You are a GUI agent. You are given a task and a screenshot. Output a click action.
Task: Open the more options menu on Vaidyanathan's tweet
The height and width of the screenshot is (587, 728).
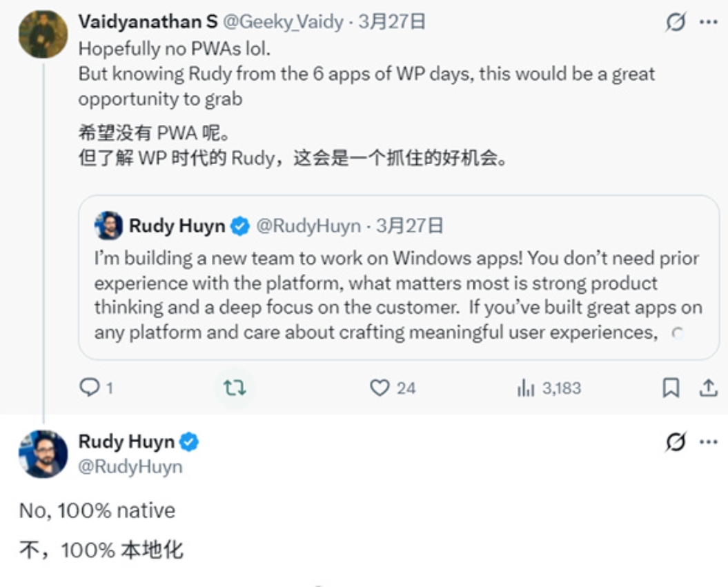709,22
